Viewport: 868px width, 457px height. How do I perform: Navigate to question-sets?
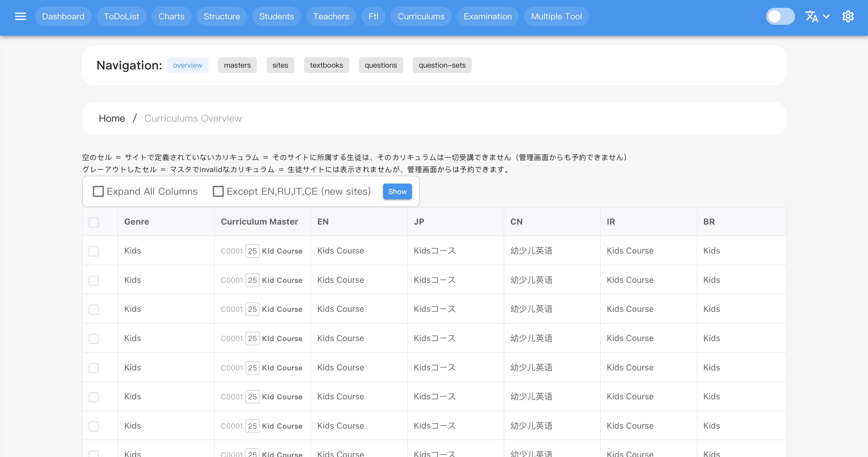tap(442, 65)
